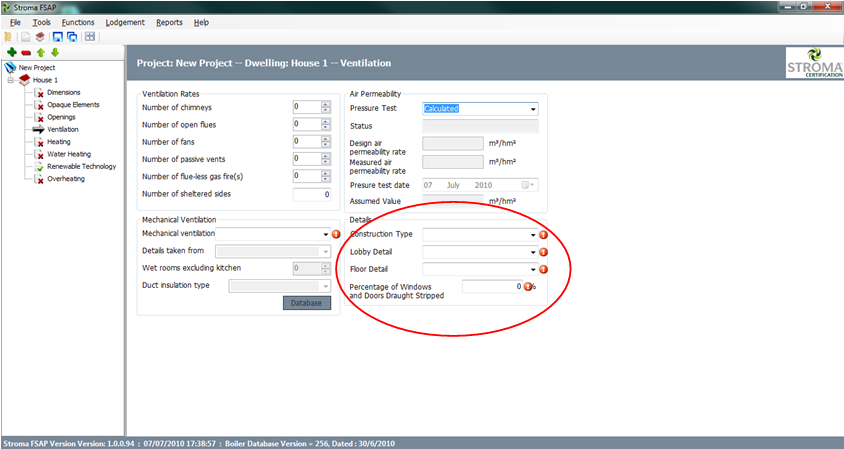Screen dimensions: 844x449
Task: Click the warning icon beside Construction Type
Action: 543,235
